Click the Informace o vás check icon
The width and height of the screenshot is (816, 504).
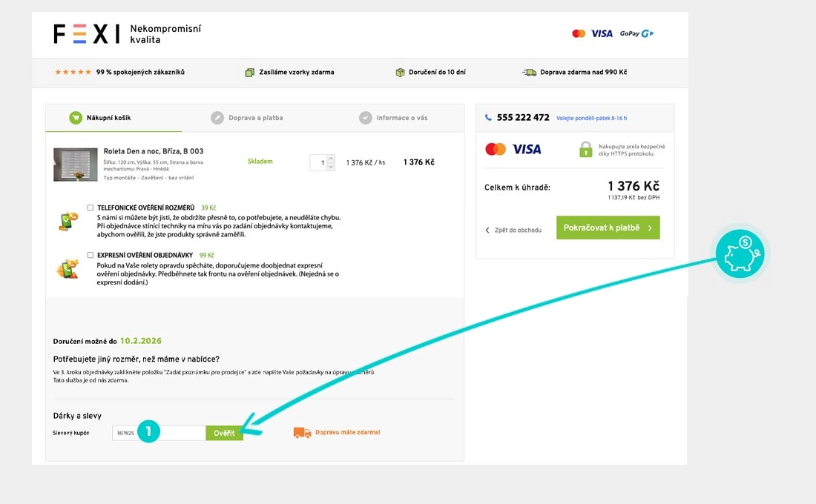[365, 118]
